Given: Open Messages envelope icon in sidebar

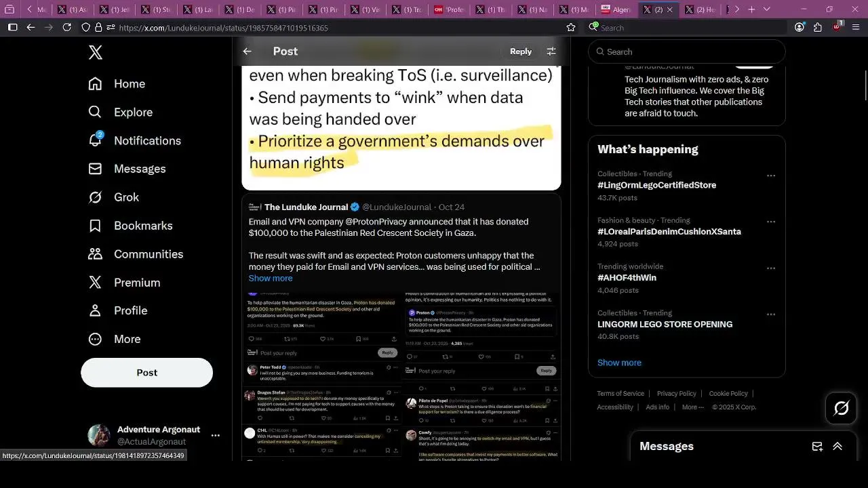Looking at the screenshot, I should point(96,169).
